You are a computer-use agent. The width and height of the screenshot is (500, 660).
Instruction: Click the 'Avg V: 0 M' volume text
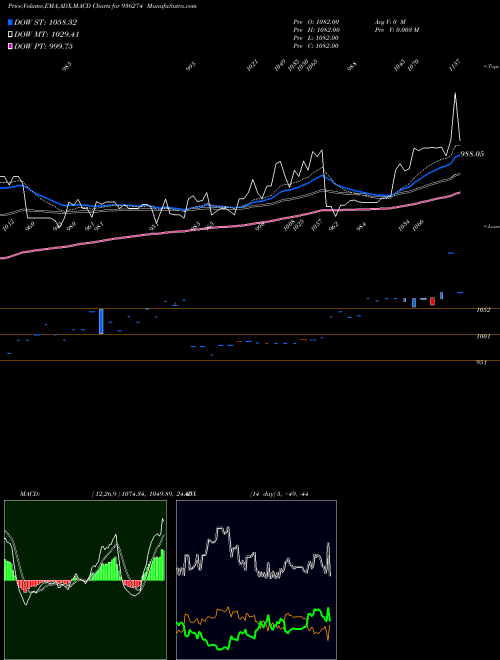pos(390,22)
